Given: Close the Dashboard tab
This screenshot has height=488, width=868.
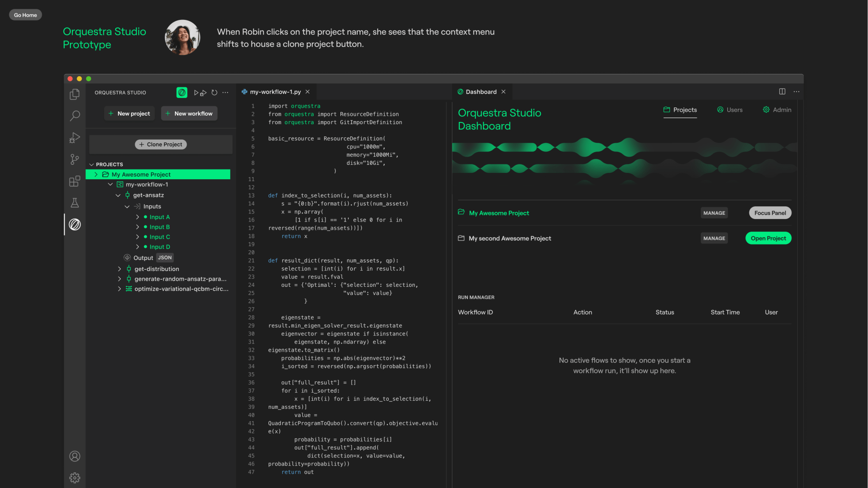Looking at the screenshot, I should [x=504, y=91].
